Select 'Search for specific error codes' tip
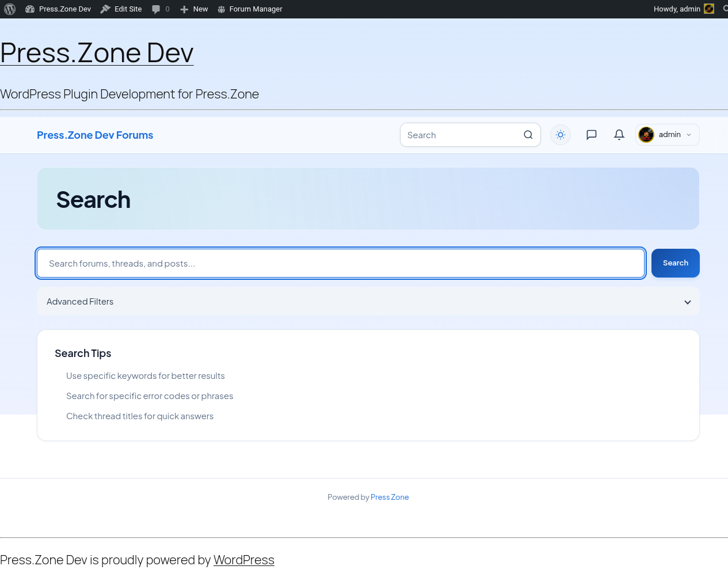Image resolution: width=728 pixels, height=581 pixels. (150, 396)
